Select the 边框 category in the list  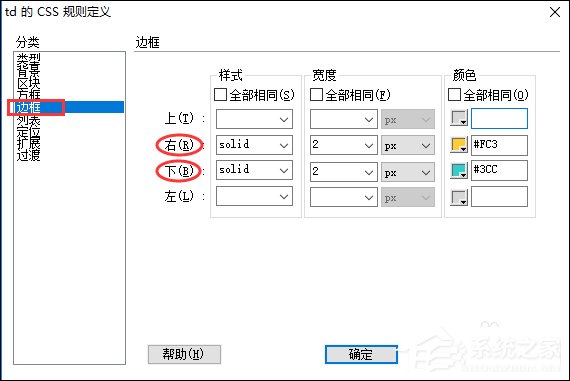(69, 107)
